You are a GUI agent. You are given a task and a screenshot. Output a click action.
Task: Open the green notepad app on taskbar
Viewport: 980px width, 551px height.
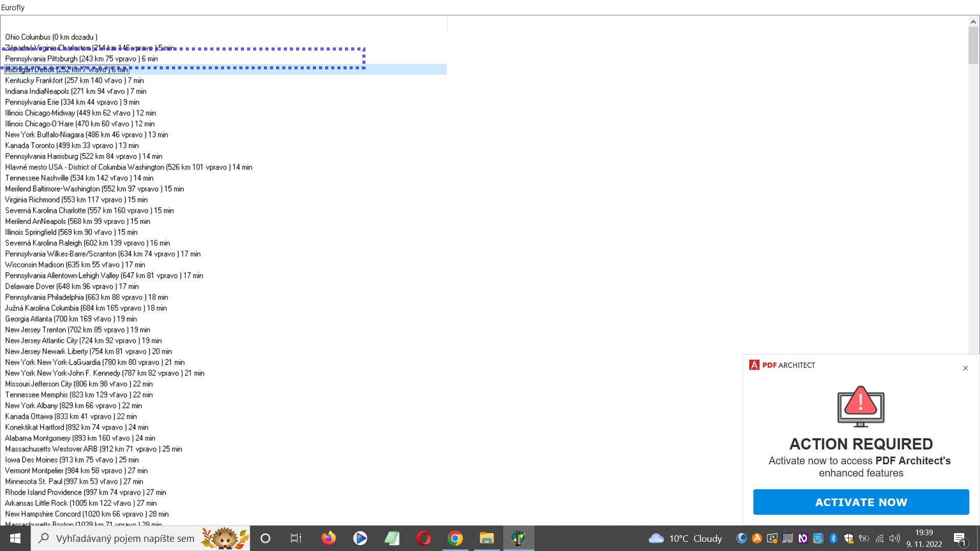pos(391,538)
